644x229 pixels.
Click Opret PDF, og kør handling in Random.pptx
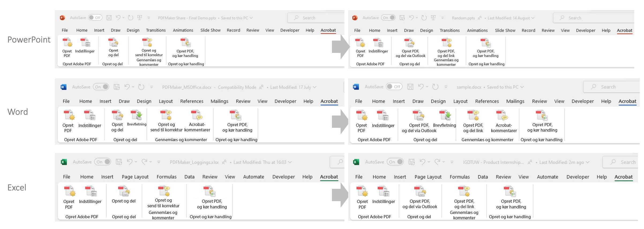[486, 48]
